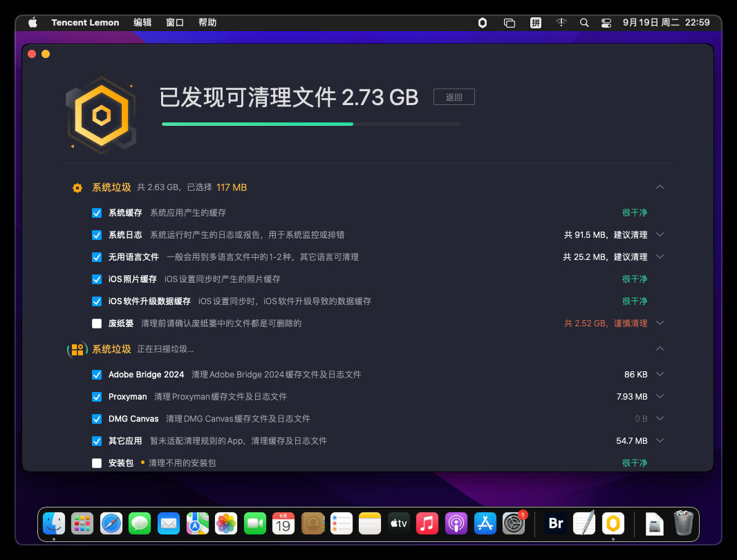Image resolution: width=737 pixels, height=560 pixels.
Task: Click the app junk category grid icon
Action: pyautogui.click(x=77, y=349)
